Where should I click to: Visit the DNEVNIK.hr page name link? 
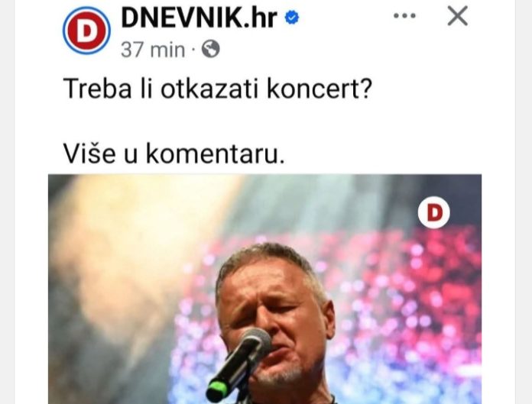click(x=199, y=18)
